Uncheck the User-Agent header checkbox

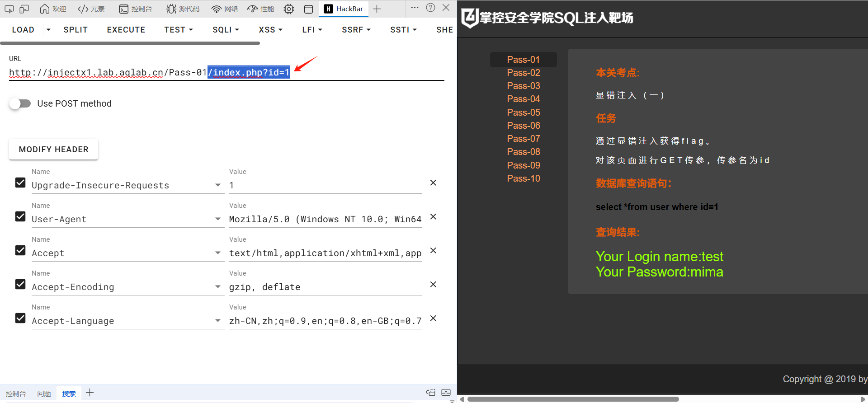(20, 216)
